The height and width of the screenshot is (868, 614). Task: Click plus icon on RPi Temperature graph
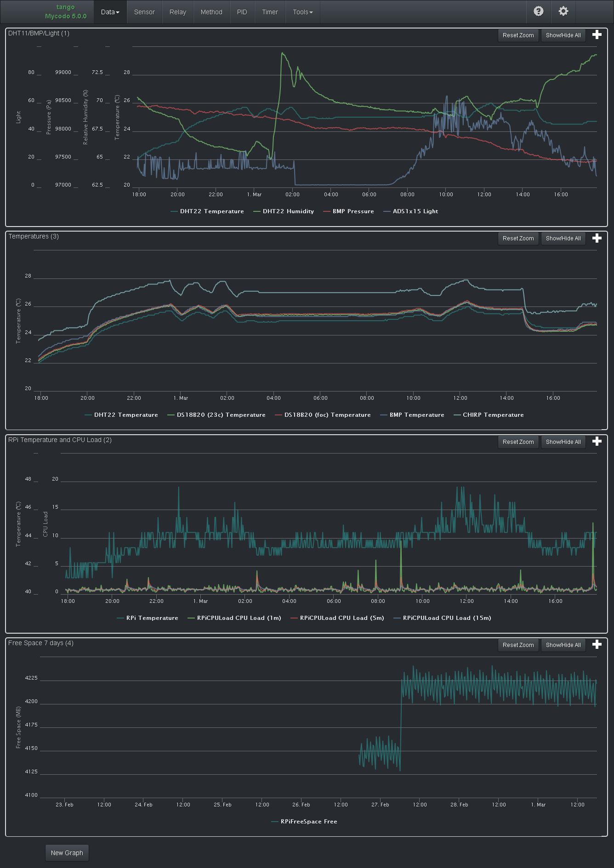click(x=597, y=442)
